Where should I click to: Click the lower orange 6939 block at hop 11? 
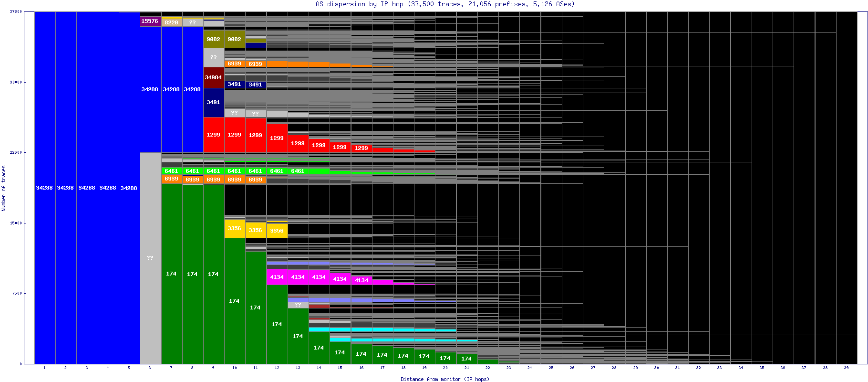pos(256,180)
